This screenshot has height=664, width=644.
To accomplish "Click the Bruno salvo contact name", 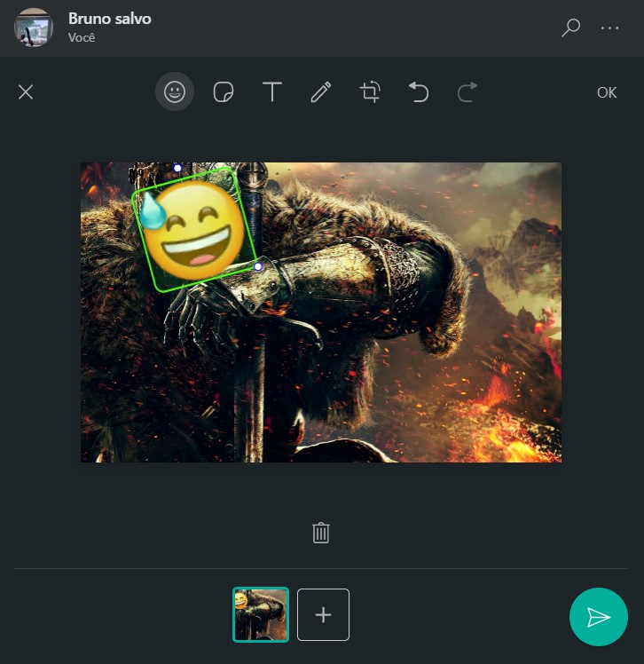I will (110, 19).
